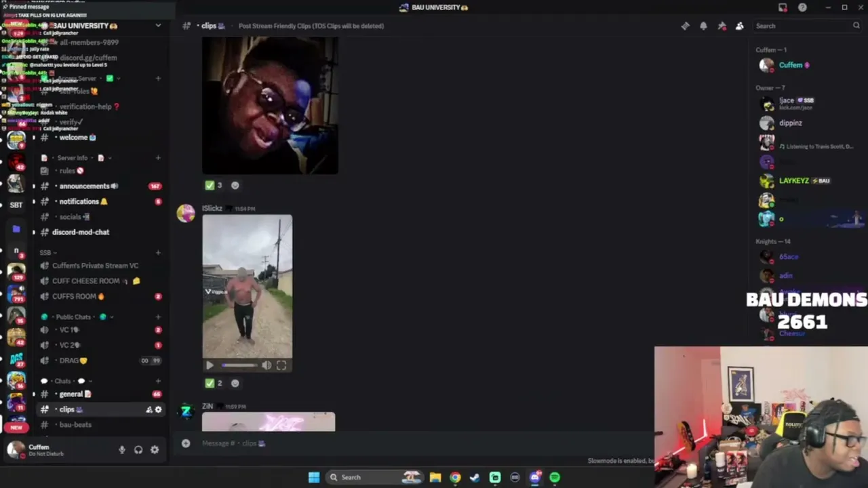Open clips channel settings gear
This screenshot has height=488, width=868.
[159, 409]
